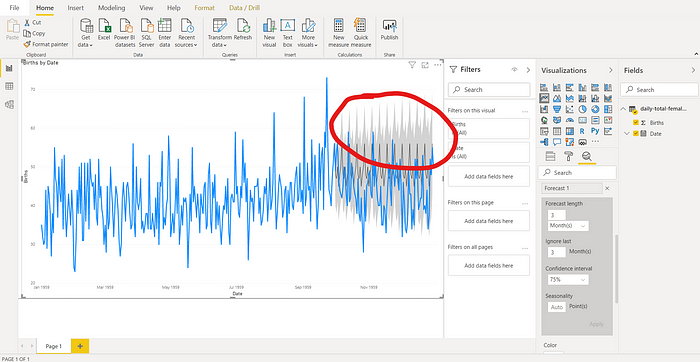Open Power BI datasets source
Image resolution: width=700 pixels, height=362 pixels.
click(x=125, y=33)
